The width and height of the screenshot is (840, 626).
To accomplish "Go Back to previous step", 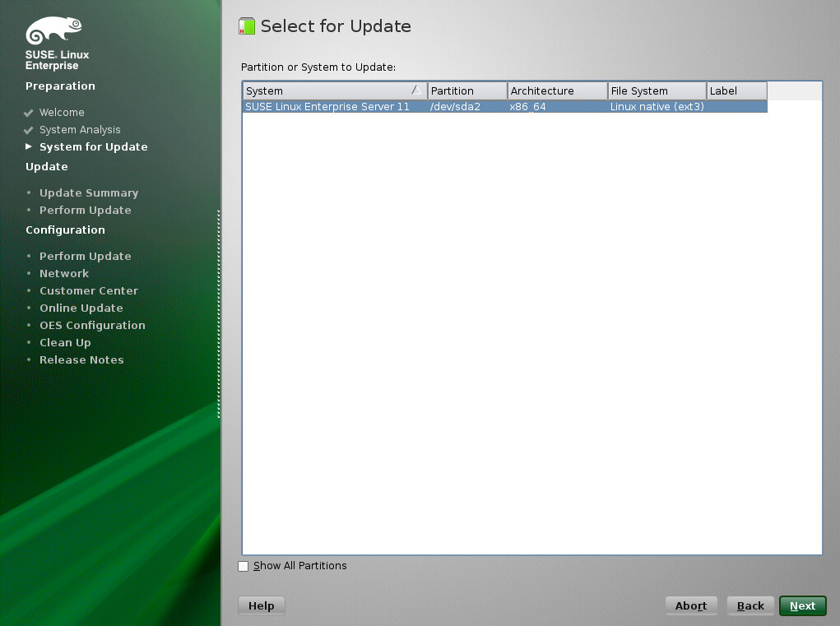I will click(750, 605).
